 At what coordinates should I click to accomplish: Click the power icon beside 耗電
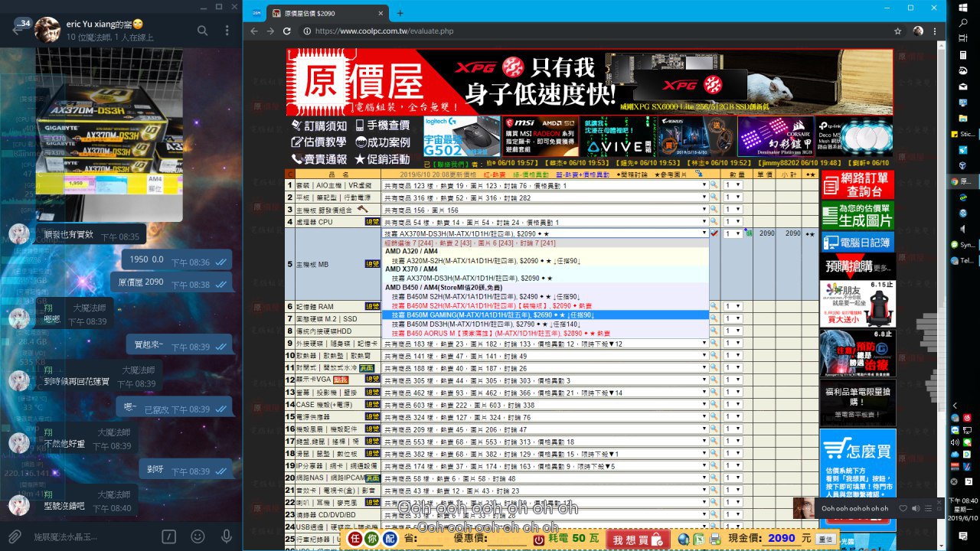click(x=539, y=539)
